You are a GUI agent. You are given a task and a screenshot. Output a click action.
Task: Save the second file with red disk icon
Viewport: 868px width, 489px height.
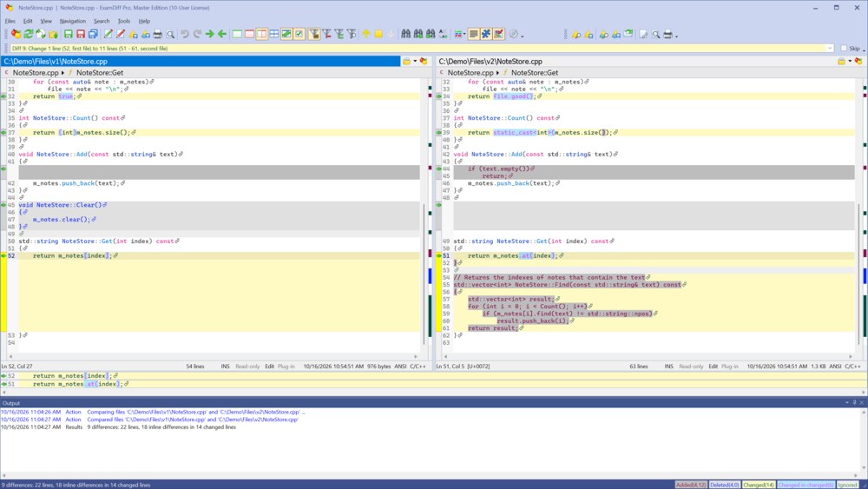pos(80,35)
